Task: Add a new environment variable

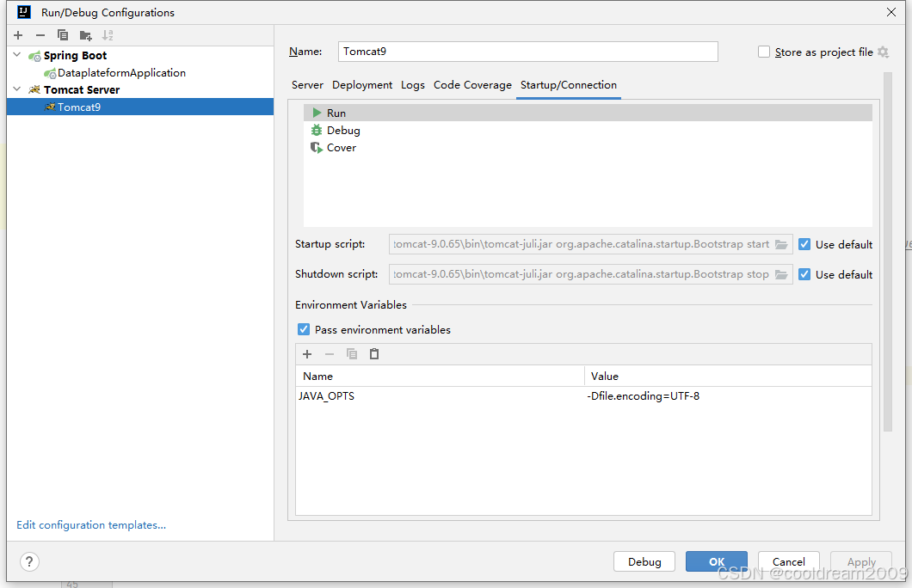Action: [x=307, y=354]
